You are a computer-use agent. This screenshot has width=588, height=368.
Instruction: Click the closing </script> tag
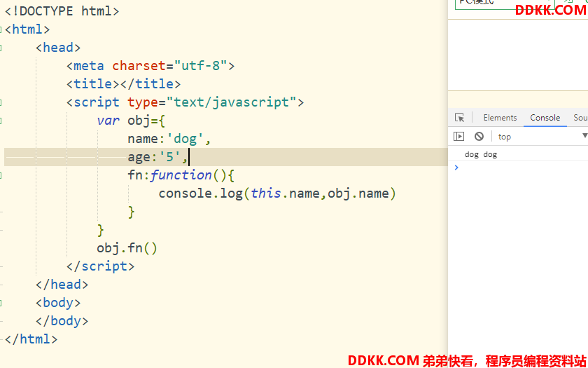(100, 266)
